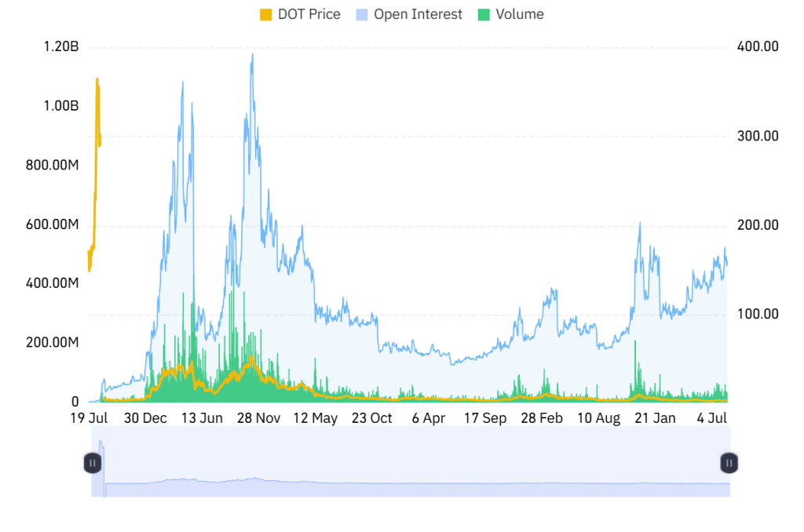
Task: Click the 13 Jun date label
Action: (x=202, y=418)
